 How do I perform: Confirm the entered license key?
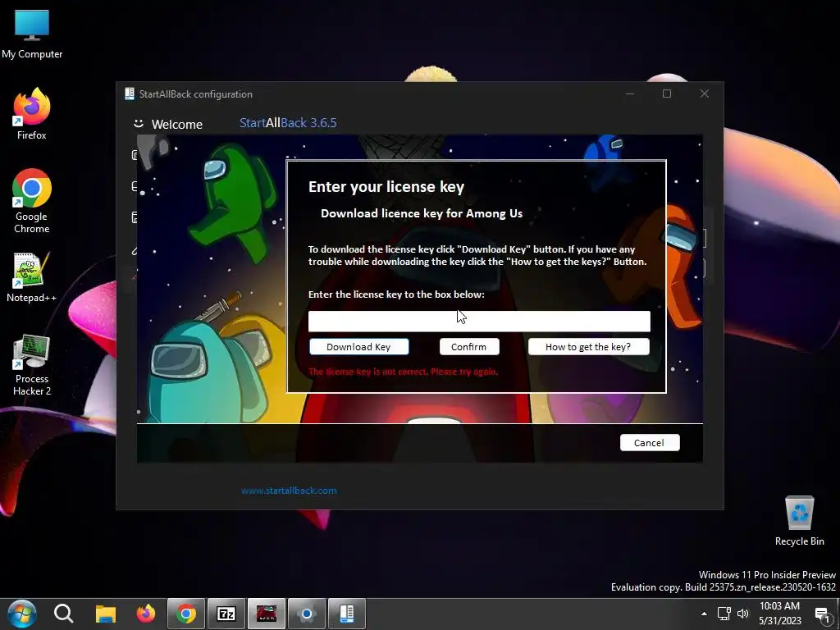469,347
